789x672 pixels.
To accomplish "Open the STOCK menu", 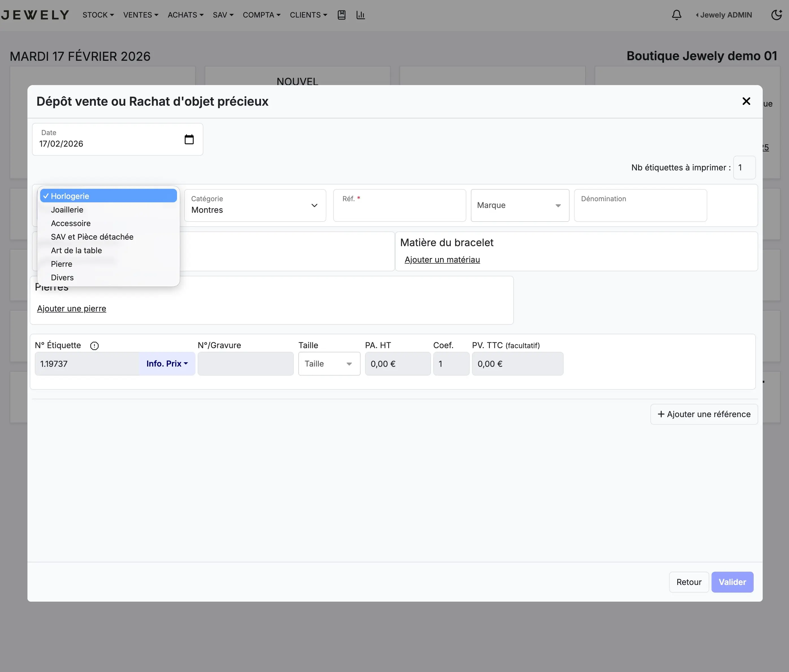I will coord(98,15).
